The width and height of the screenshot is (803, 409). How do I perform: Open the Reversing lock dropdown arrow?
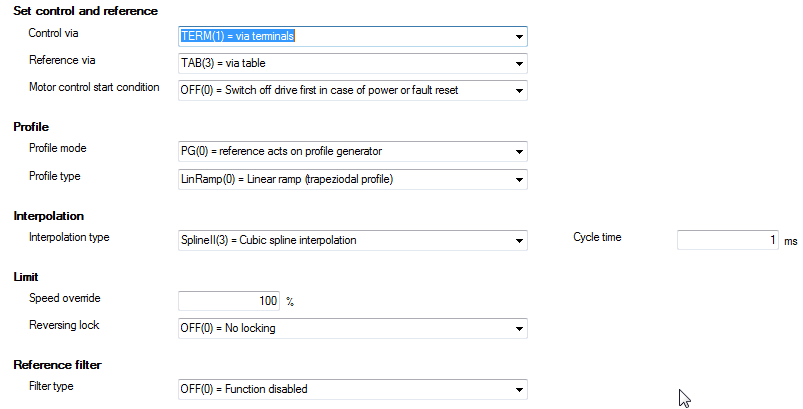point(519,328)
